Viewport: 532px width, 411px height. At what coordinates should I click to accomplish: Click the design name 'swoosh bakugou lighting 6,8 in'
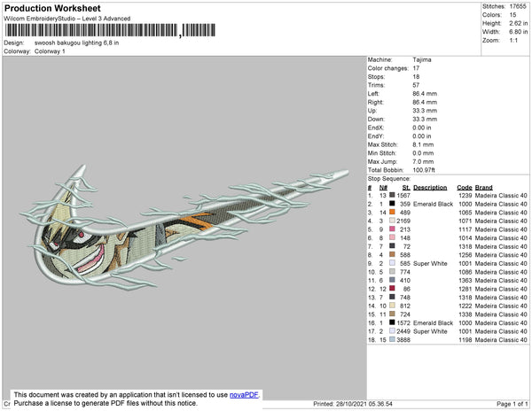pyautogui.click(x=76, y=43)
